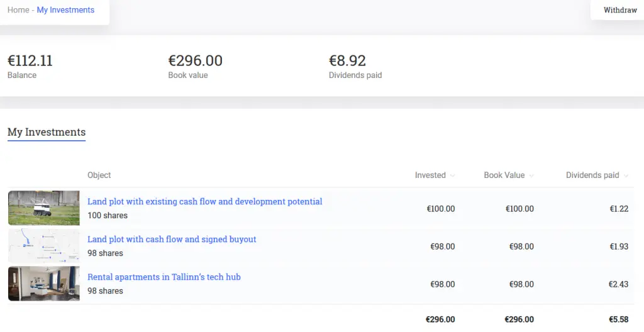
Task: Sort by Invested column chevron
Action: coord(452,176)
